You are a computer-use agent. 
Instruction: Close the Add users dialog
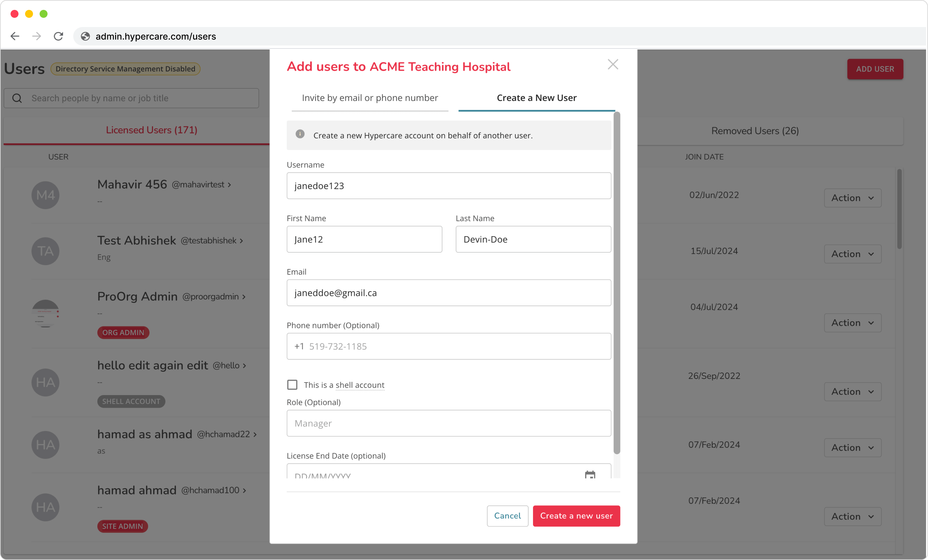point(613,64)
